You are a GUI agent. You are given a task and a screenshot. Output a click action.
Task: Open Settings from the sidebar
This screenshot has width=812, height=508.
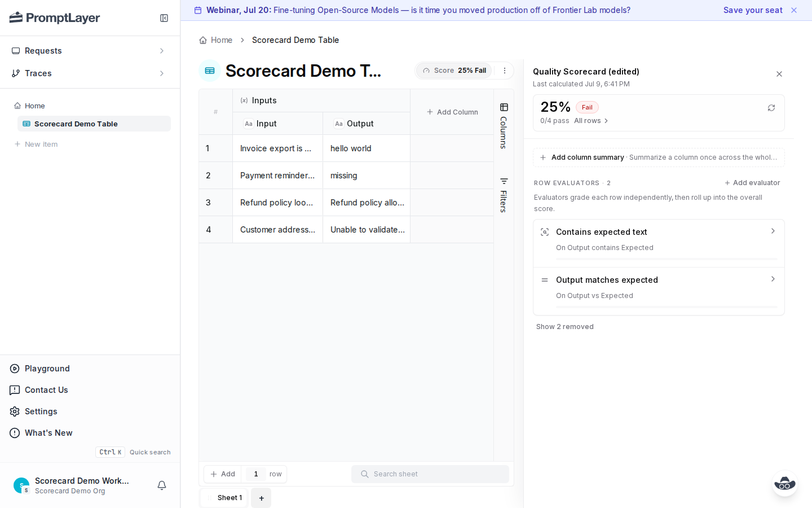(x=90, y=411)
